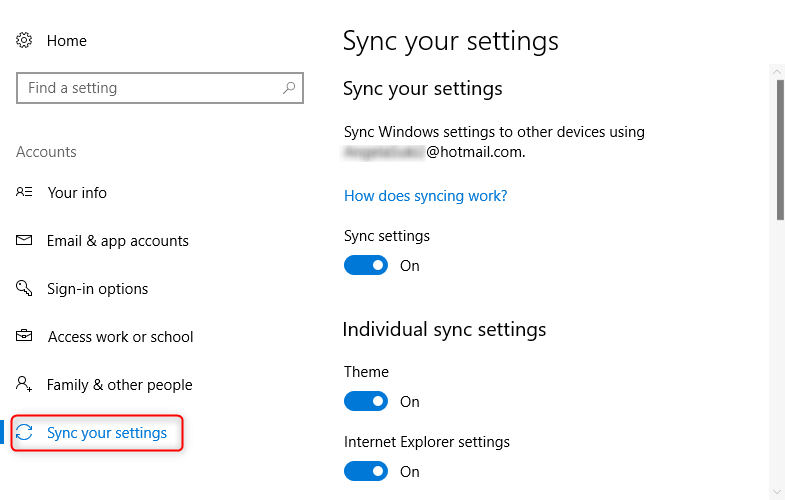Screen dimensions: 785x500
Task: Click the Home gear icon
Action: click(24, 40)
